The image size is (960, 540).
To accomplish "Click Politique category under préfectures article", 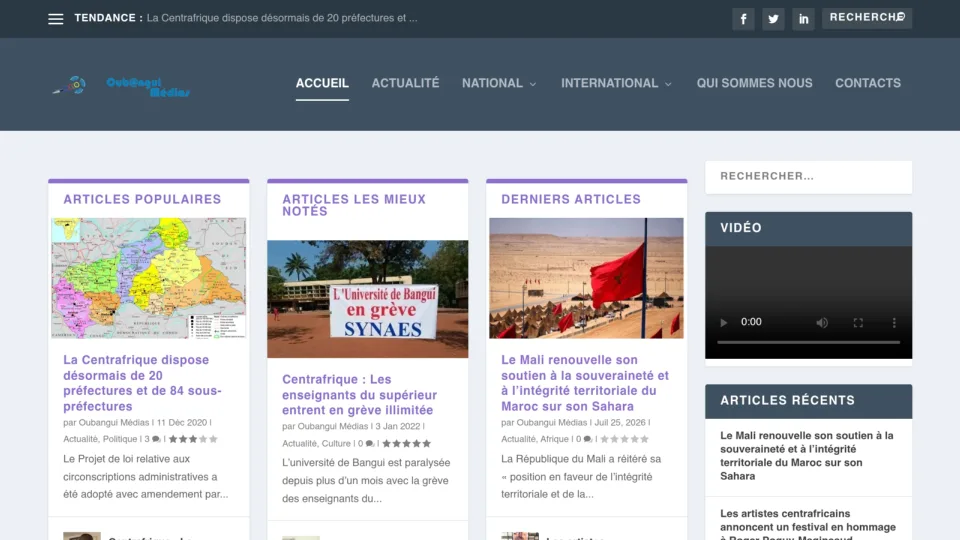I will 120,439.
